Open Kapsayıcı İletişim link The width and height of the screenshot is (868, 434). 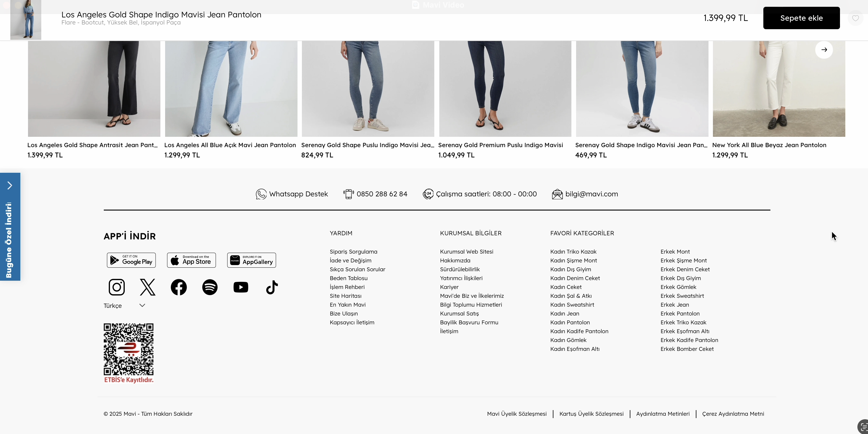[x=352, y=323]
